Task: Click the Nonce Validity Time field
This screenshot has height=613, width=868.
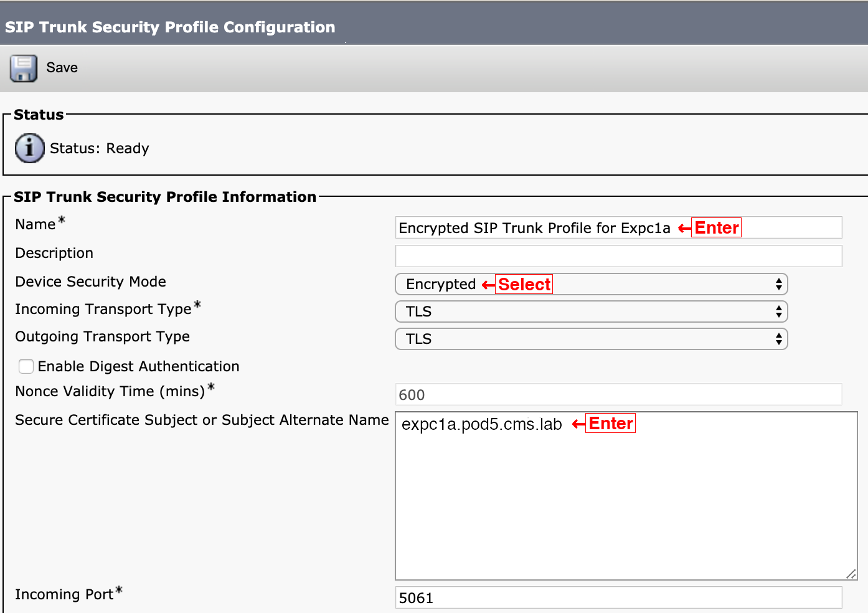Action: coord(618,394)
